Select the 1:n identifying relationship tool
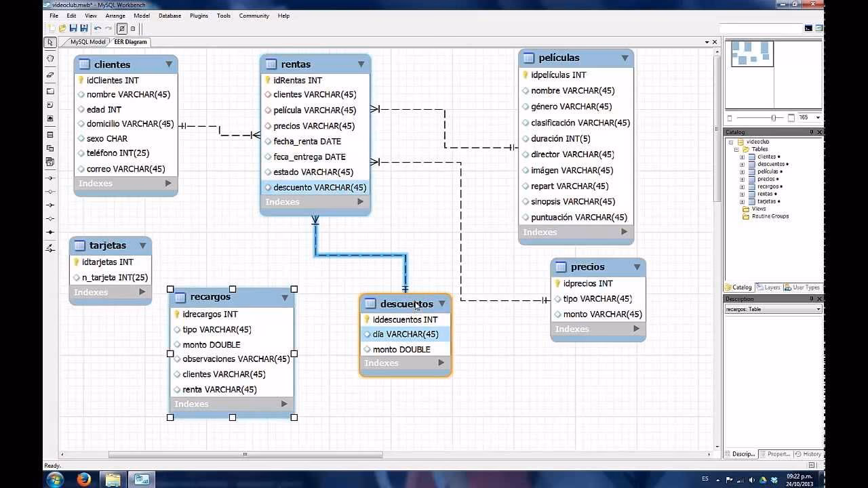Screen dimensions: 868x488 (x=50, y=219)
